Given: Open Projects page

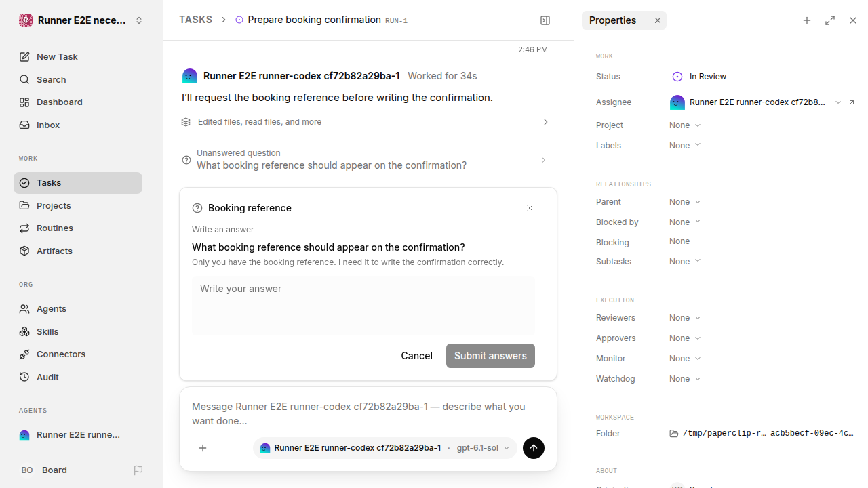Looking at the screenshot, I should 78,205.
